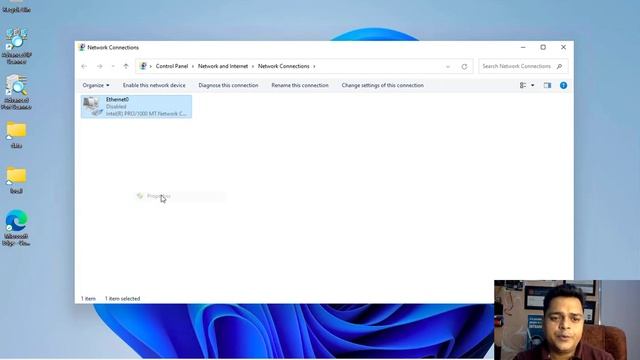640x360 pixels.
Task: Minimize the Network Connections window
Action: pos(523,47)
